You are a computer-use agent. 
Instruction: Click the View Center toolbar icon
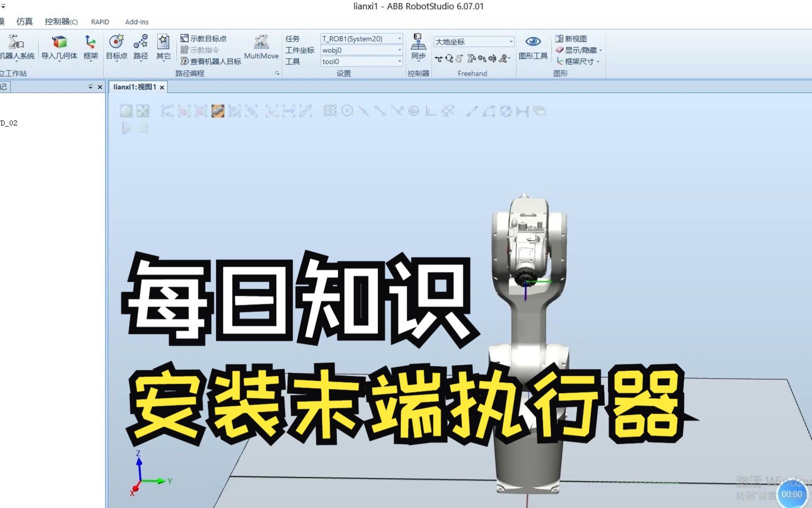(143, 111)
